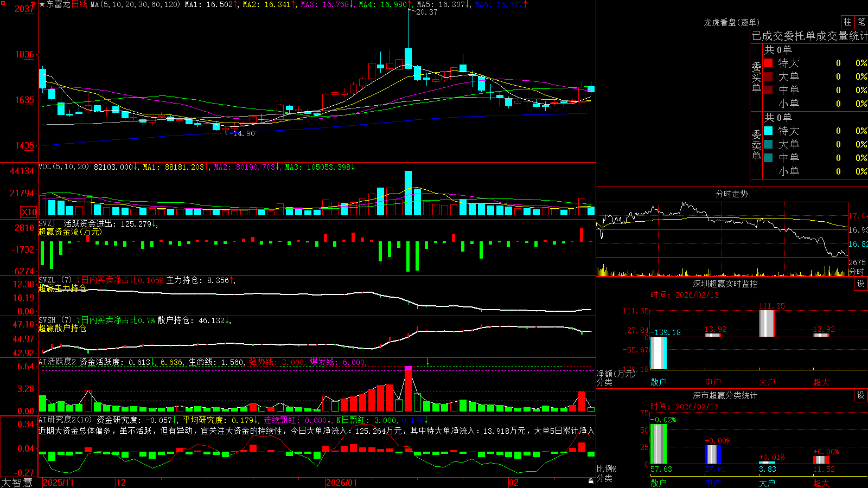Click the 14.90 low price annotation
This screenshot has height=488, width=868.
tap(243, 133)
